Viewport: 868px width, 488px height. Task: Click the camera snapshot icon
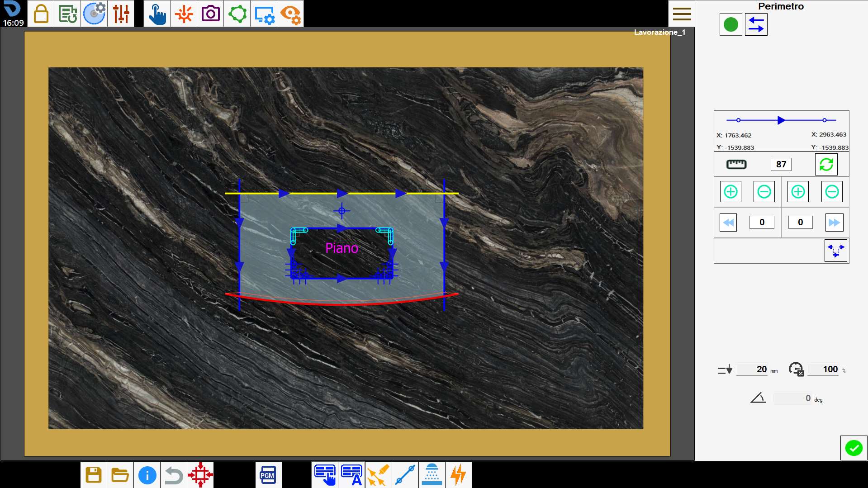210,14
